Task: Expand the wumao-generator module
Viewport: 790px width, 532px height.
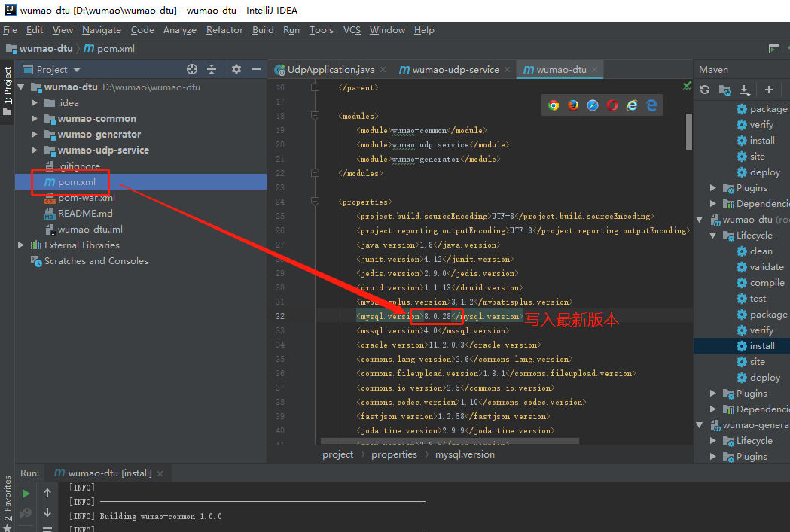Action: (34, 135)
